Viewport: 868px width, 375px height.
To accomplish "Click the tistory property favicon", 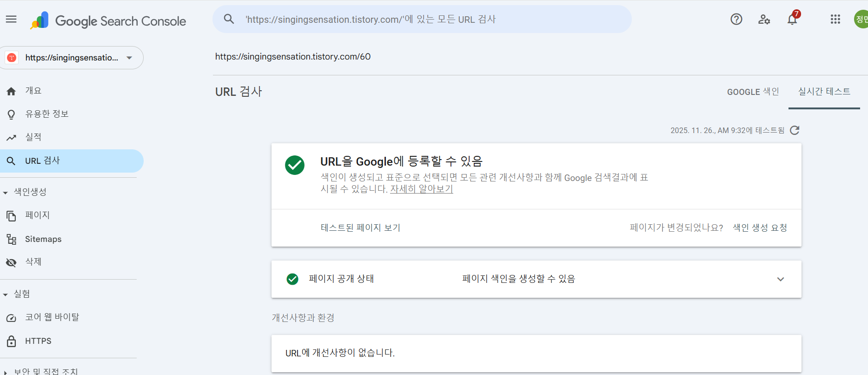I will click(12, 58).
